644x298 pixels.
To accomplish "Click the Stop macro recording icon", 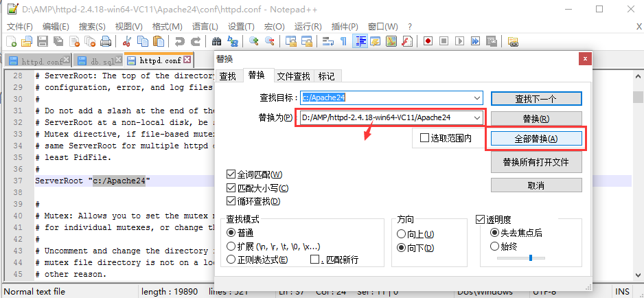I will 444,41.
